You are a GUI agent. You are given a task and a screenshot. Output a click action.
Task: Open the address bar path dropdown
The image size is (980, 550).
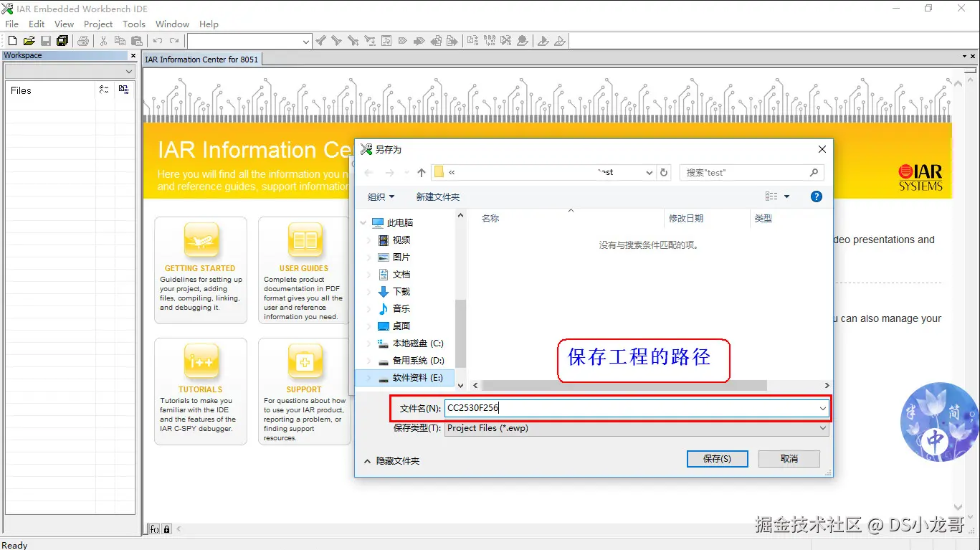(x=650, y=173)
